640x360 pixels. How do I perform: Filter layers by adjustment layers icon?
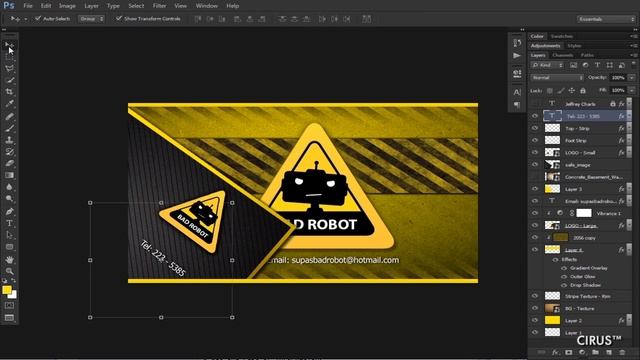coord(585,65)
